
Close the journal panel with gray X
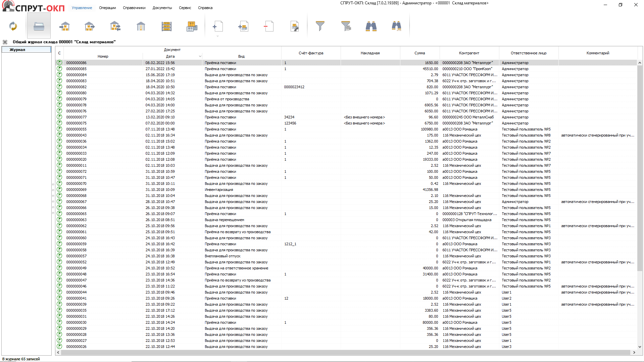coord(5,42)
